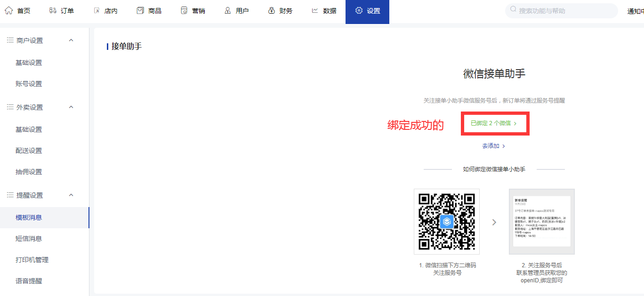Click the magnifier search icon
644x296 pixels.
pyautogui.click(x=513, y=10)
